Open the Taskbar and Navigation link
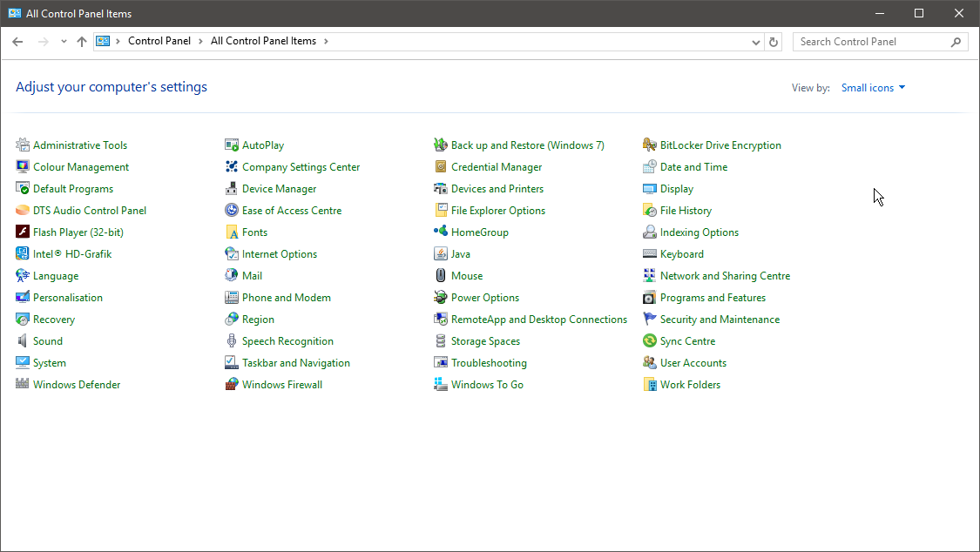 [295, 363]
